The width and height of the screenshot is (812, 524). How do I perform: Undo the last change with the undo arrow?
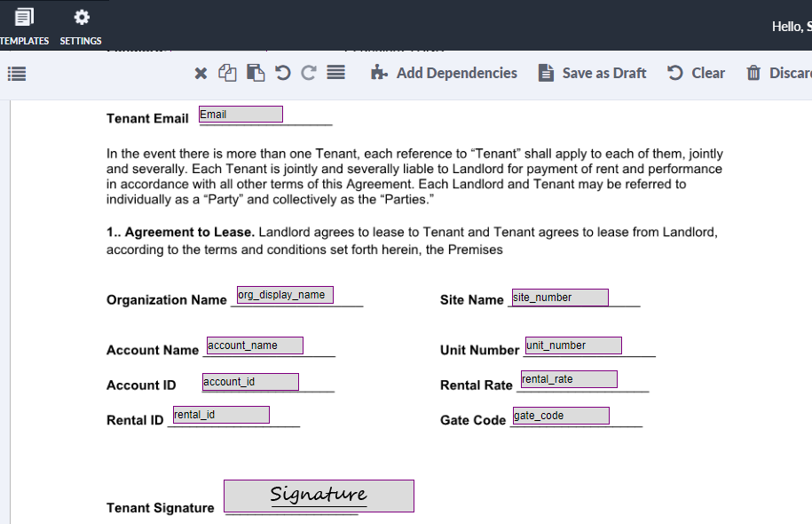point(281,73)
